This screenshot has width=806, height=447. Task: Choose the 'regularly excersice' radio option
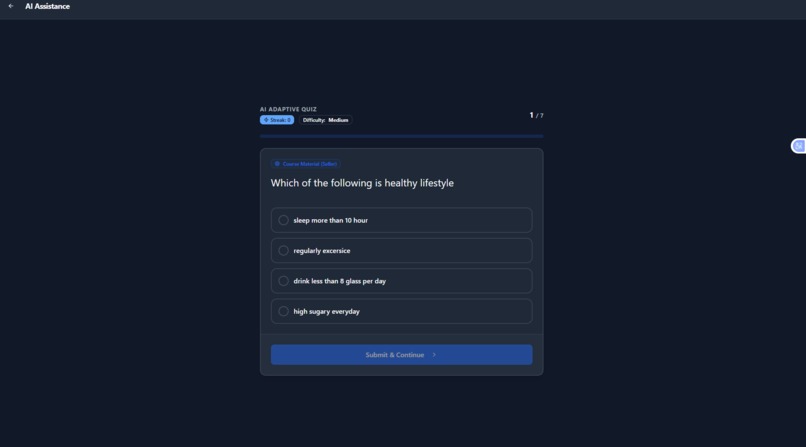283,251
